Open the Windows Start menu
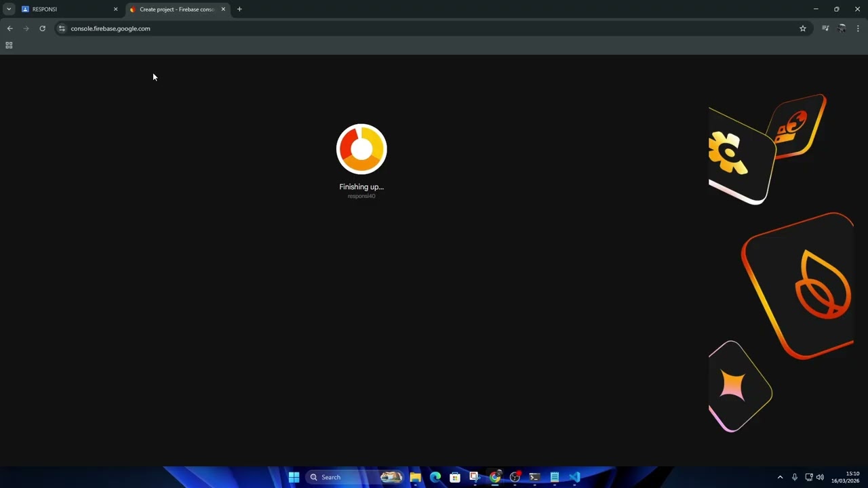The image size is (868, 488). click(294, 477)
